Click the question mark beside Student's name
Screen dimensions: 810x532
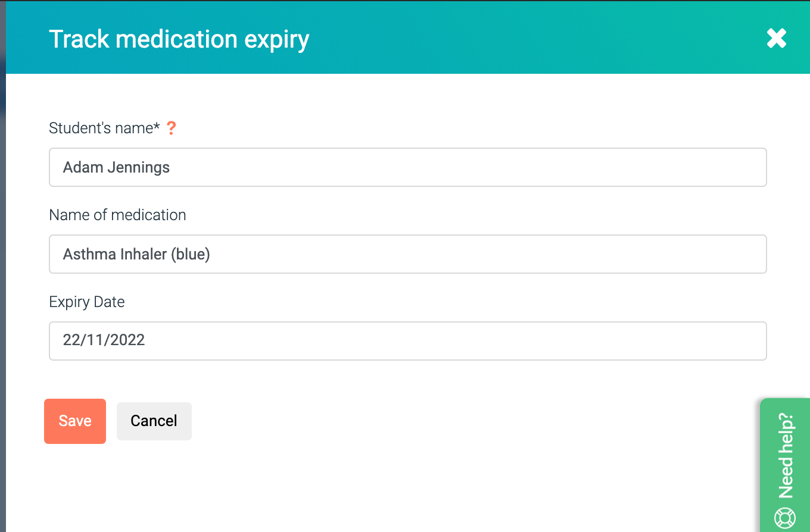(172, 128)
